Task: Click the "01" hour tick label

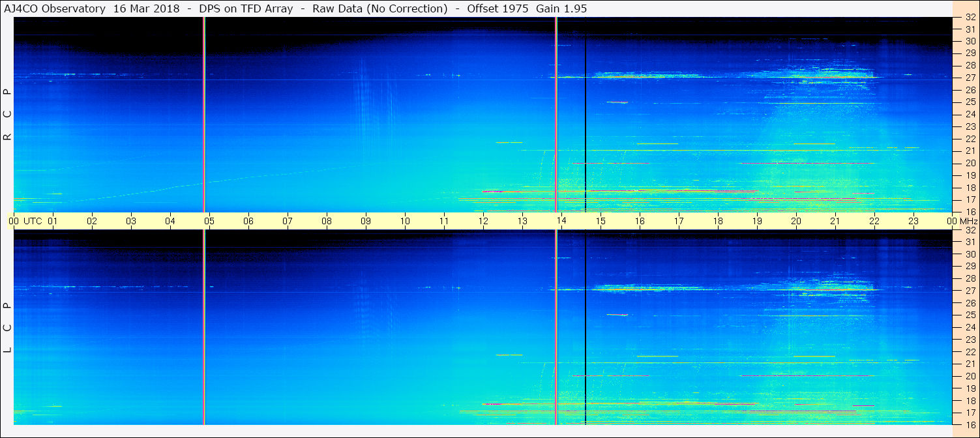Action: click(x=53, y=221)
